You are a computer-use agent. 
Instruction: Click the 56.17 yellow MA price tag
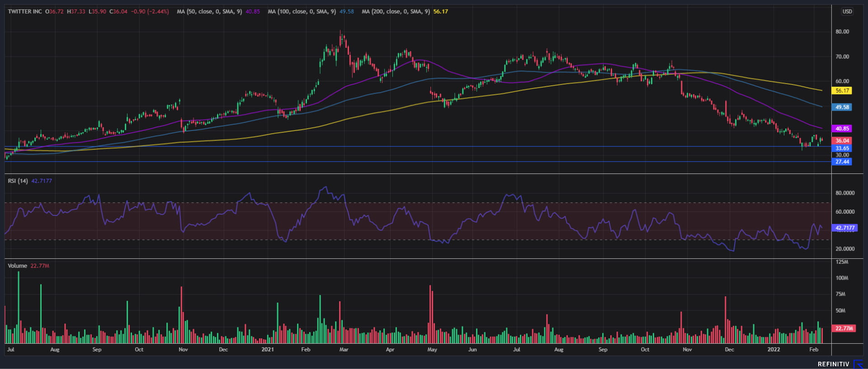[842, 91]
